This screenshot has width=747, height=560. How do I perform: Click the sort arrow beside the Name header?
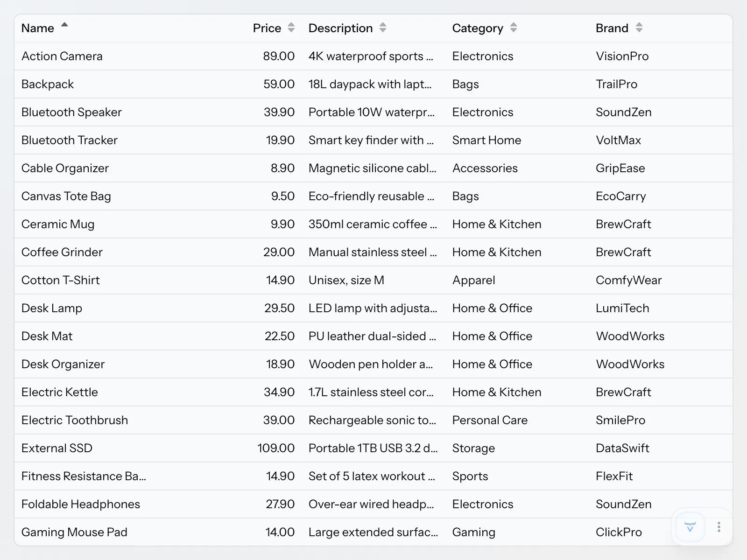click(64, 25)
